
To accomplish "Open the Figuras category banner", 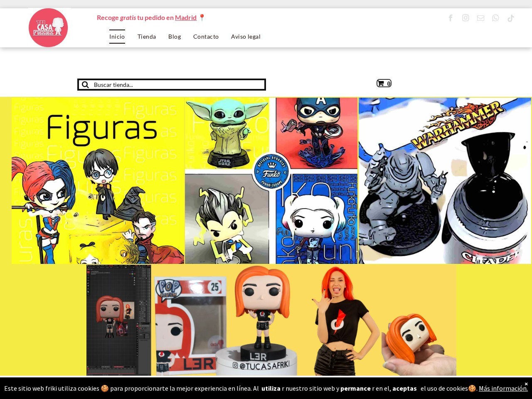I will pos(98,181).
